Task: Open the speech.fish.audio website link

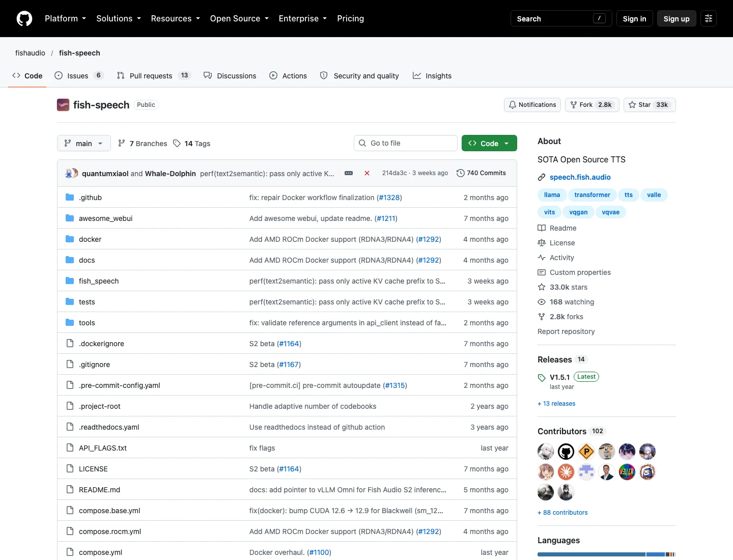Action: point(580,177)
